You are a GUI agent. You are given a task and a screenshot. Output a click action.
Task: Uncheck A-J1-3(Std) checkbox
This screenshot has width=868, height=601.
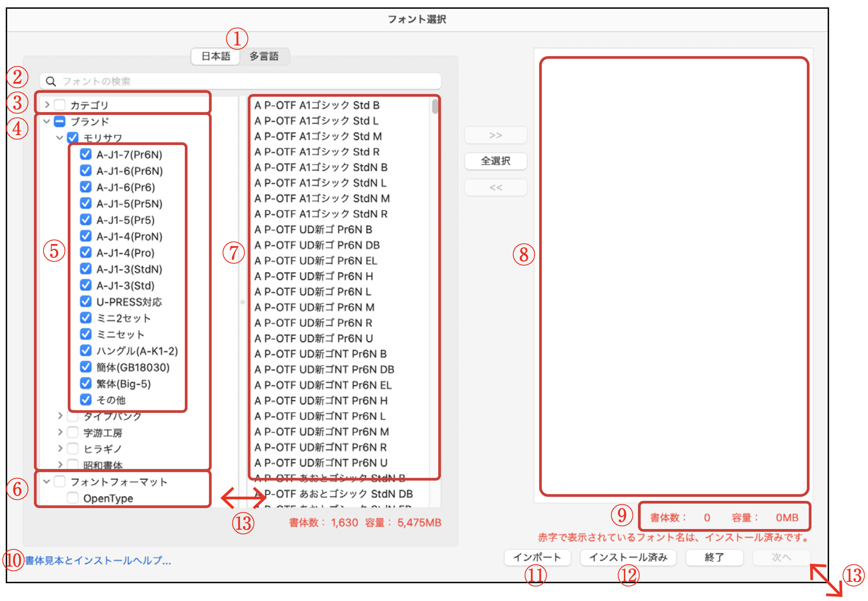pos(86,285)
